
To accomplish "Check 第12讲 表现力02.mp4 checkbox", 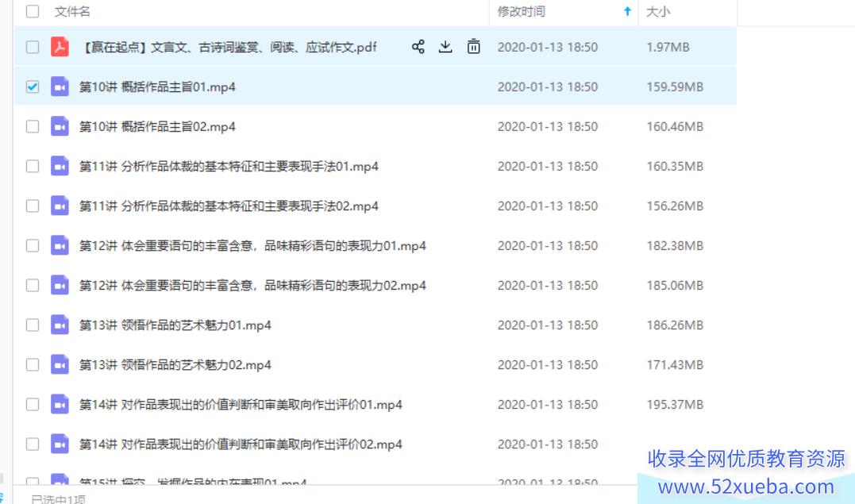I will pos(33,286).
